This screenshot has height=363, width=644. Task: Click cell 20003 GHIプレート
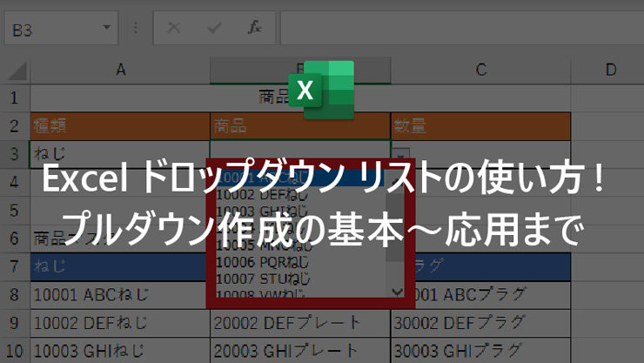[300, 351]
